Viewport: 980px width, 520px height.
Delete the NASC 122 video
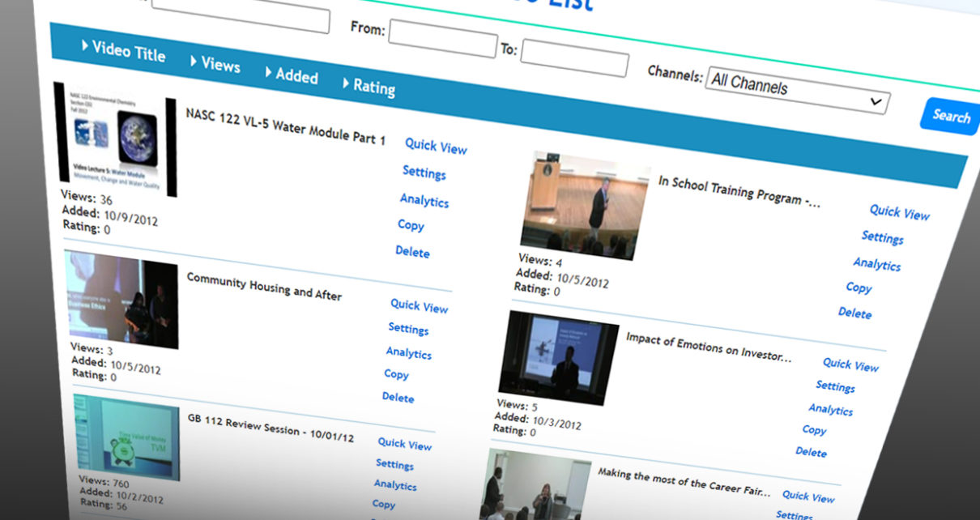click(x=412, y=251)
